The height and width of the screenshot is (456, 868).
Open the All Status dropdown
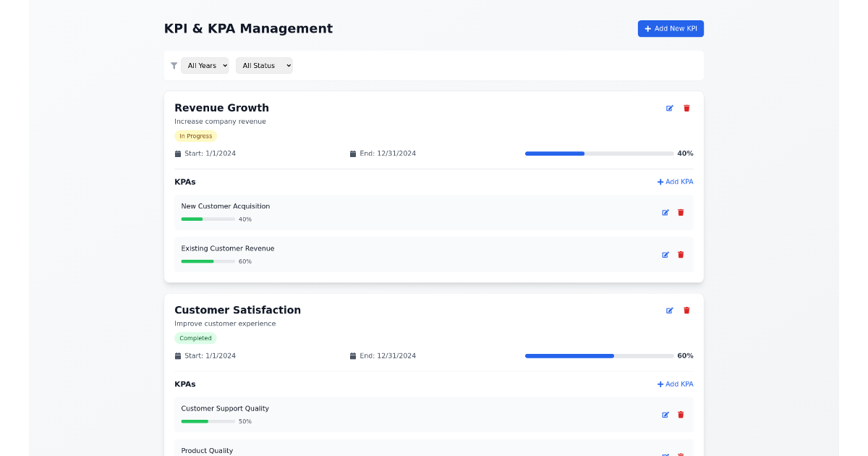pos(264,65)
